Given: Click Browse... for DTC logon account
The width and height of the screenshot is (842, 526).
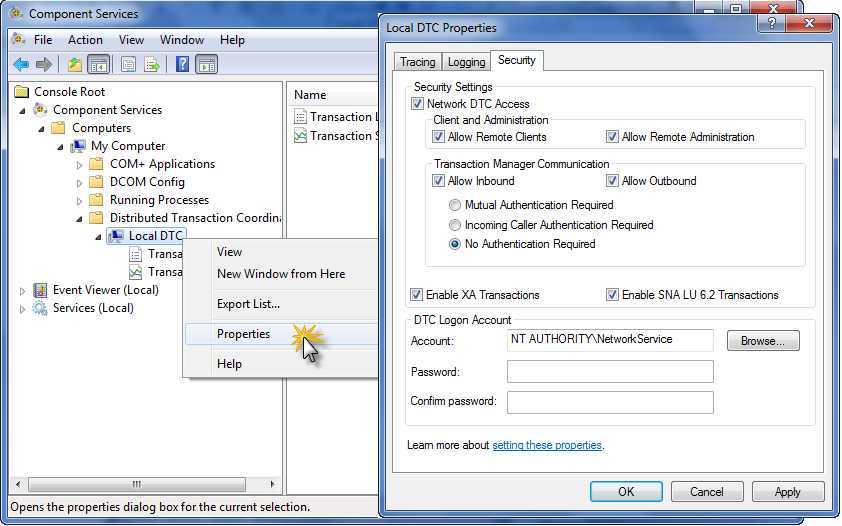Looking at the screenshot, I should 763,341.
